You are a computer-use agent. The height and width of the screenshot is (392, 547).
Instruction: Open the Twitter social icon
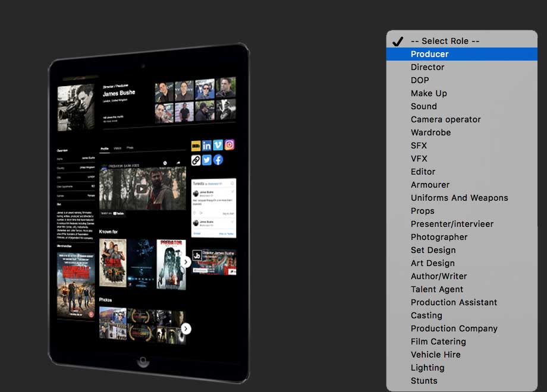[206, 160]
